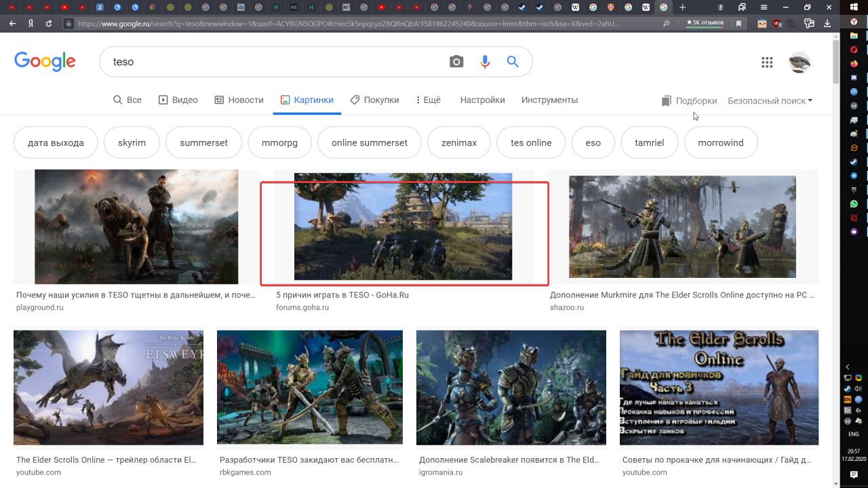868x488 pixels.
Task: Open the Google apps grid
Action: [x=767, y=62]
